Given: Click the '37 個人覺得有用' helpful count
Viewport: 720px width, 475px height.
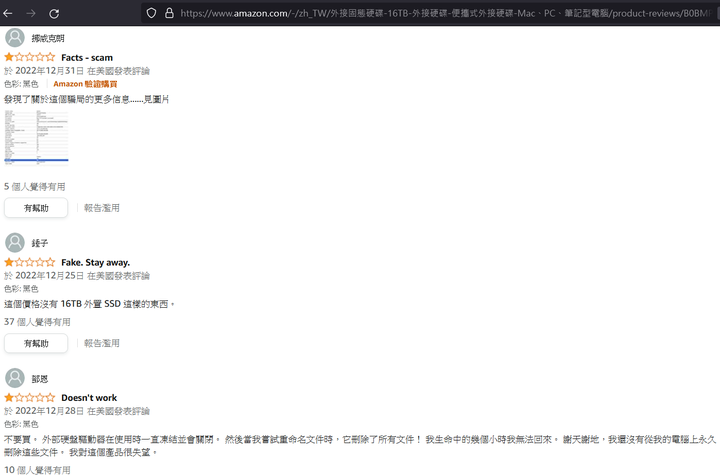Looking at the screenshot, I should pos(37,322).
